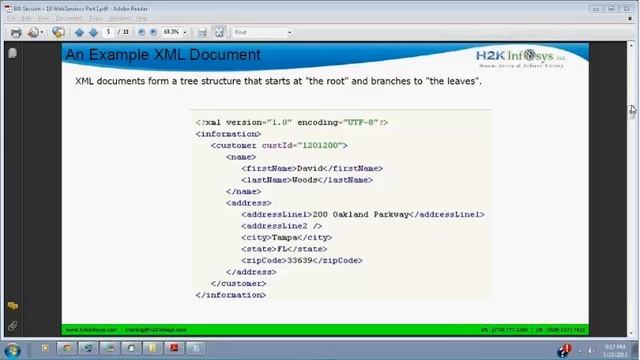Open the Window menu

pos(119,18)
